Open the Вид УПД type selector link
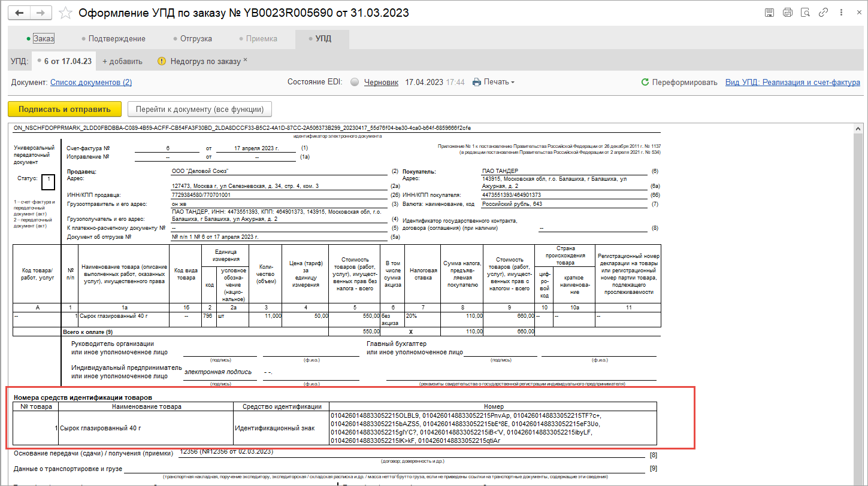Image resolution: width=868 pixels, height=486 pixels. click(793, 83)
